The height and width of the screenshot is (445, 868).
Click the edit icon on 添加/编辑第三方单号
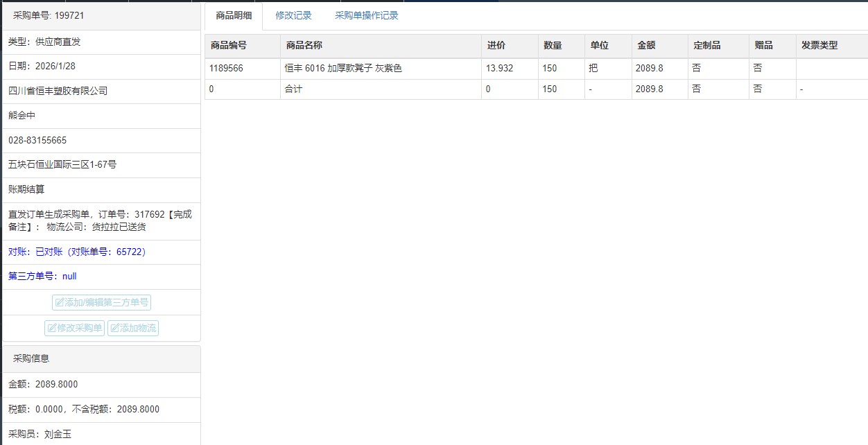pos(60,303)
